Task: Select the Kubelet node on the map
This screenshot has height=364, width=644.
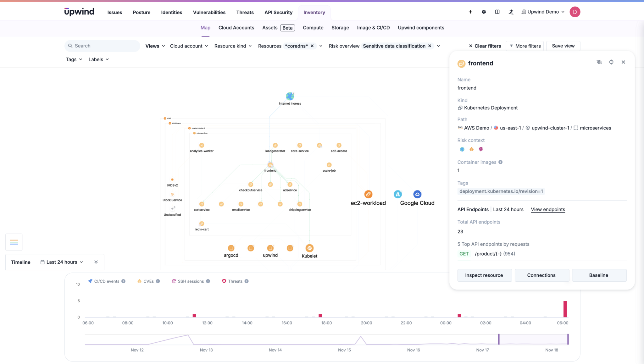Action: 309,248
